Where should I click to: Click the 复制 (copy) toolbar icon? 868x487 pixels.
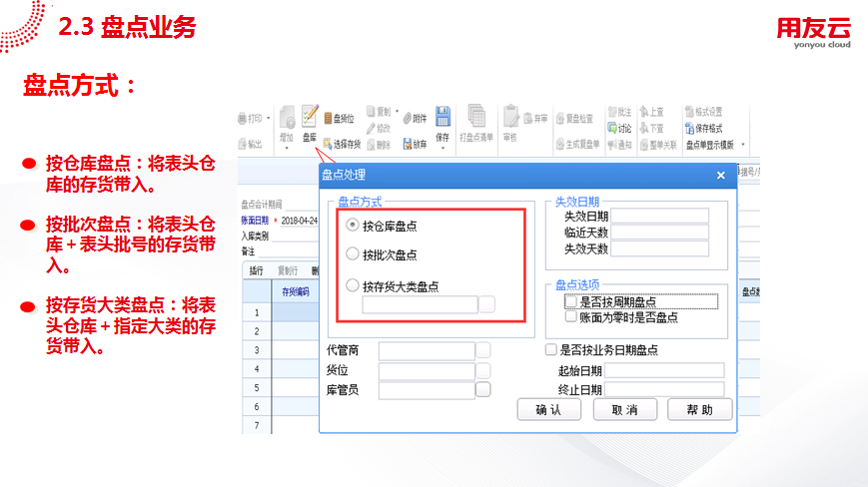coord(372,111)
